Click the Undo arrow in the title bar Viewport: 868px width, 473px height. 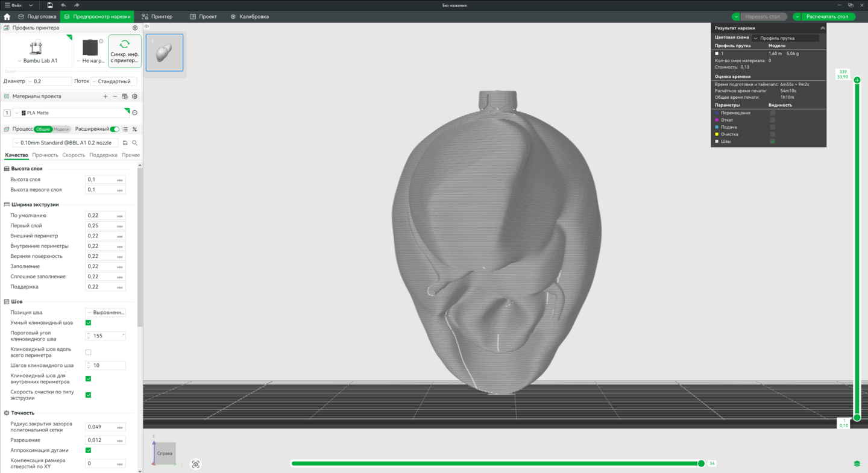pyautogui.click(x=63, y=5)
